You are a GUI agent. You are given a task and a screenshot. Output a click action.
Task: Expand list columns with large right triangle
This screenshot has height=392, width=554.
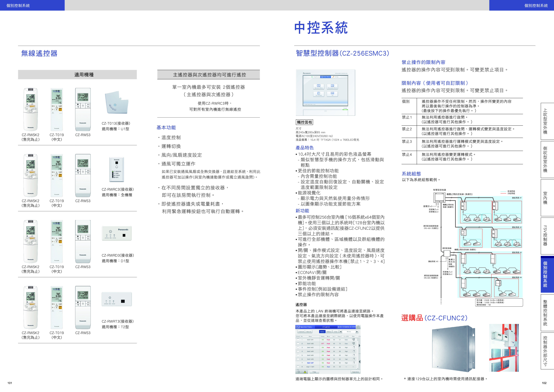click(x=359, y=346)
